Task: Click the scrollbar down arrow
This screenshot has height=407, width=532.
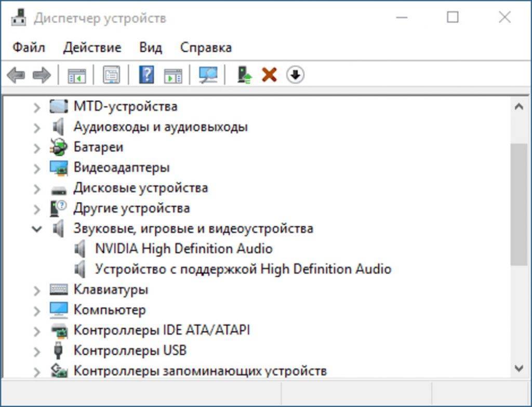Action: [x=518, y=369]
